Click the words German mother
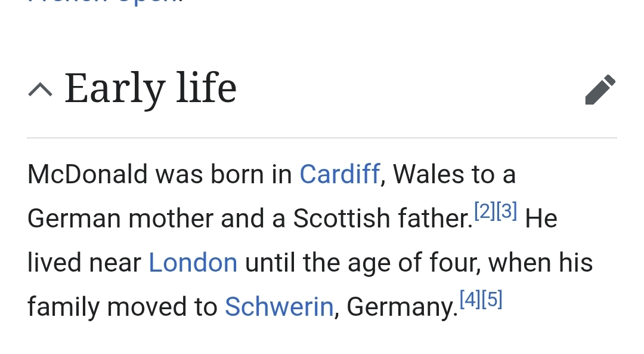 tap(120, 218)
